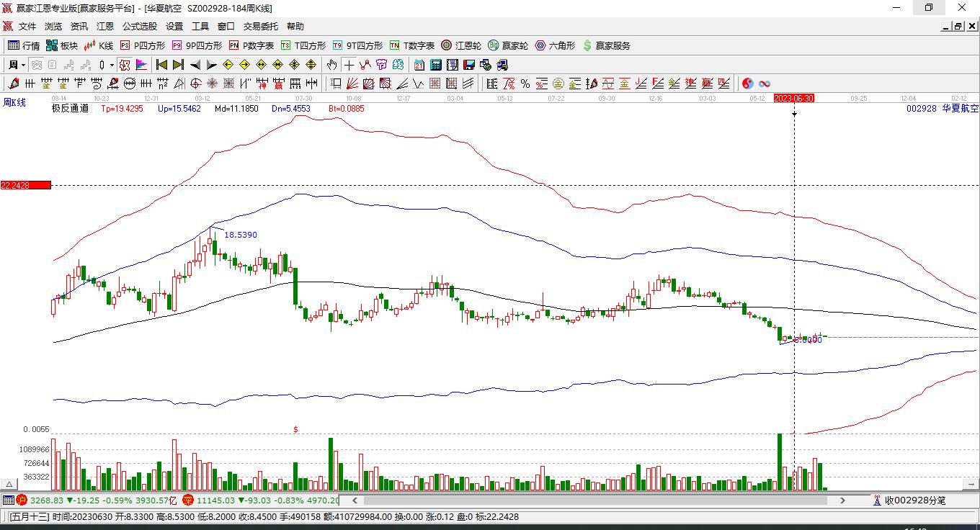
Task: Expand the candlestick style dropdown arrow
Action: click(x=112, y=65)
